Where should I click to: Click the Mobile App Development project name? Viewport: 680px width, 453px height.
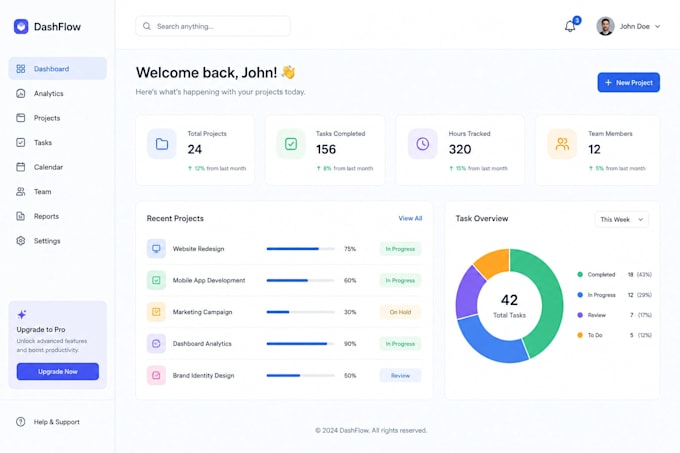209,280
